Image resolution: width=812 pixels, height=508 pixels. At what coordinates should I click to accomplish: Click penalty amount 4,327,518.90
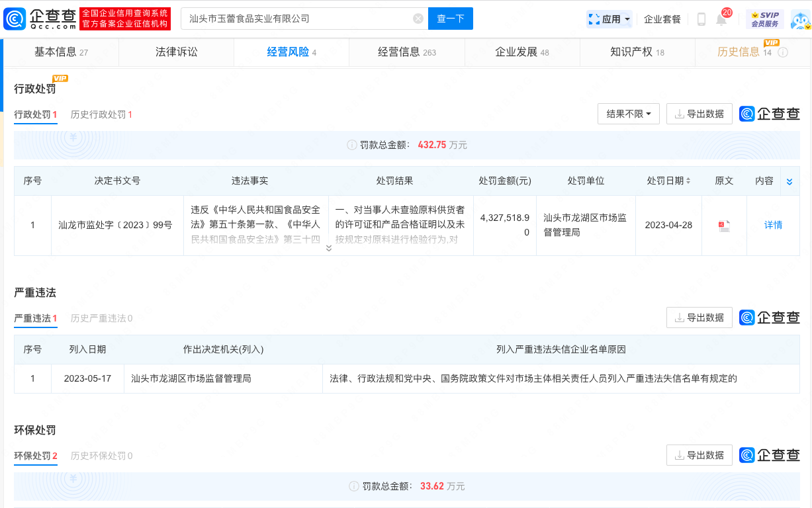point(504,225)
